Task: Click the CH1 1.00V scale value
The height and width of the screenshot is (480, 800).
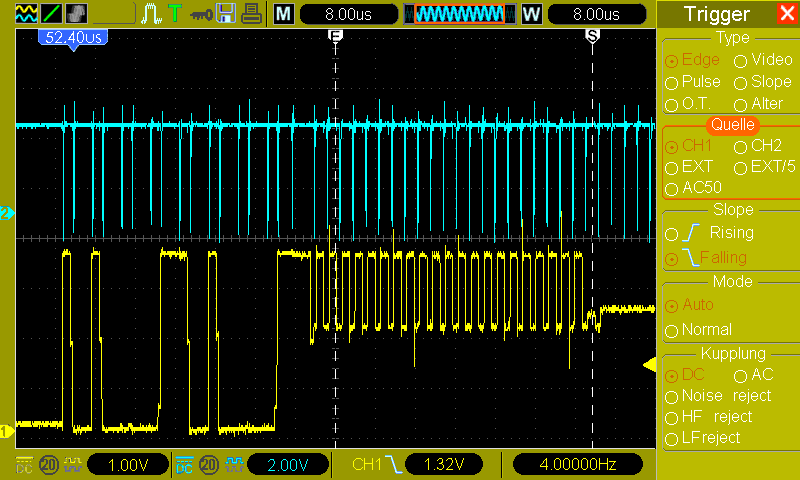Action: (128, 464)
